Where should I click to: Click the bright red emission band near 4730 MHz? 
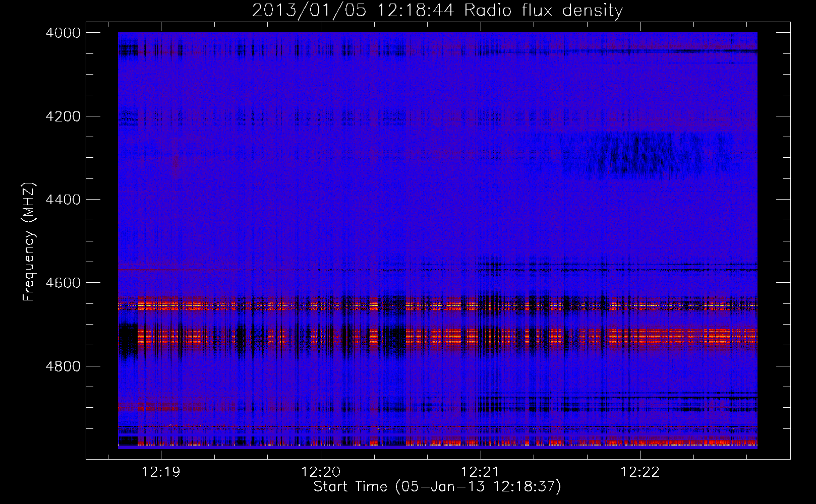coord(438,337)
